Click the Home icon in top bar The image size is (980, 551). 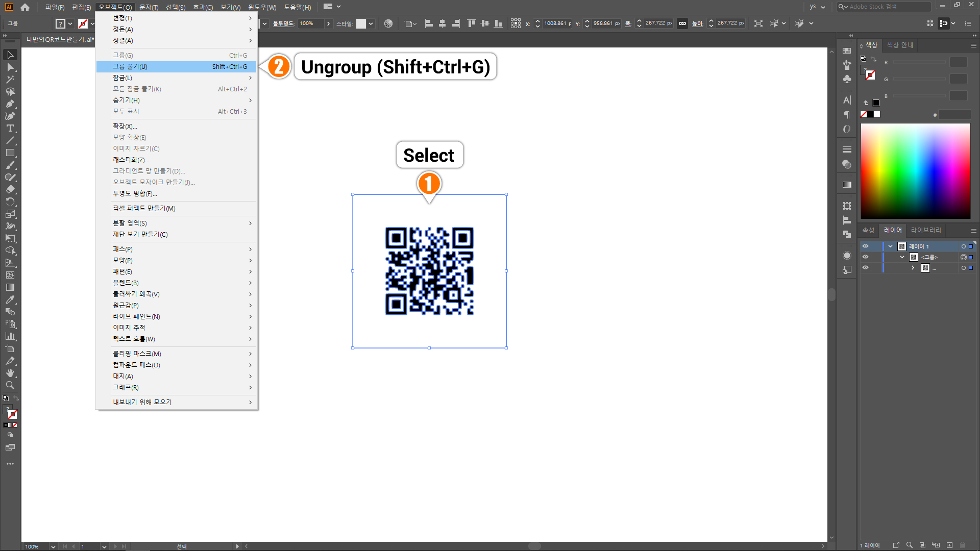25,7
